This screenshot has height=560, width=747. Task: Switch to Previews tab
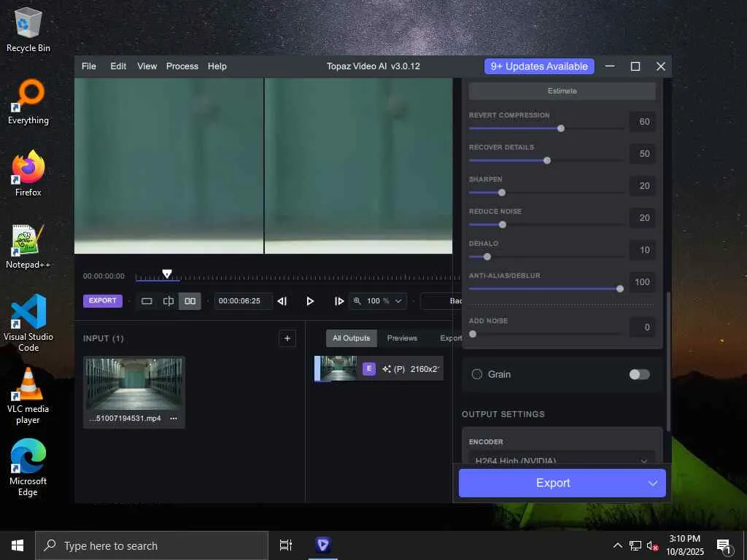pos(402,338)
